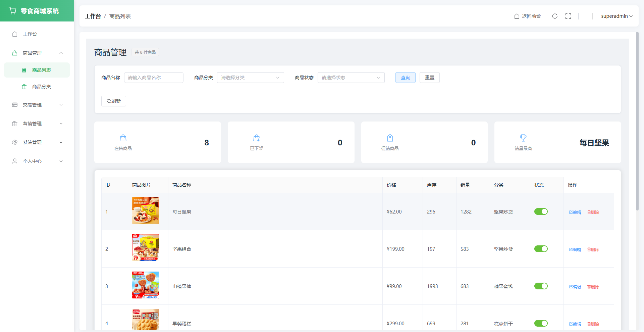
Task: Click the 销量最高 trophy icon
Action: pyautogui.click(x=523, y=138)
